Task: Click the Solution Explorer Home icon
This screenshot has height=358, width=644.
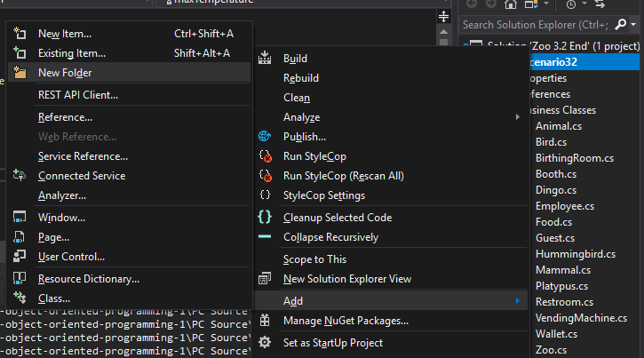Action: 511,4
